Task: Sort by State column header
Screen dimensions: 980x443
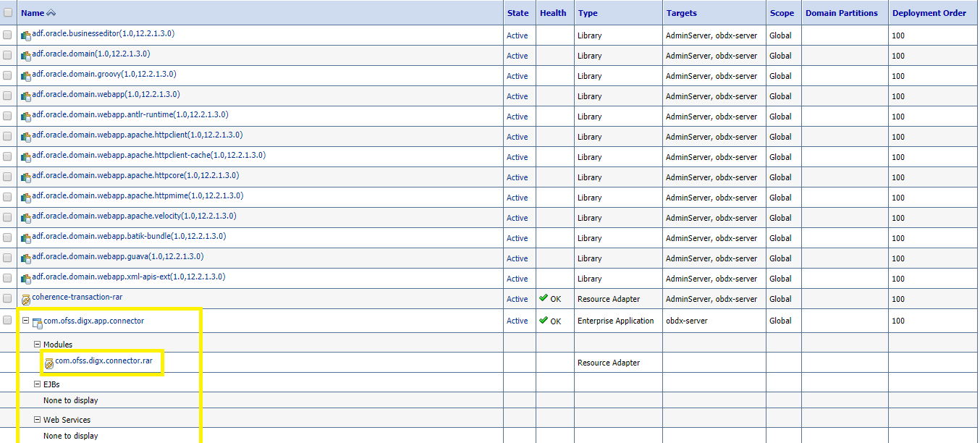Action: pos(518,13)
